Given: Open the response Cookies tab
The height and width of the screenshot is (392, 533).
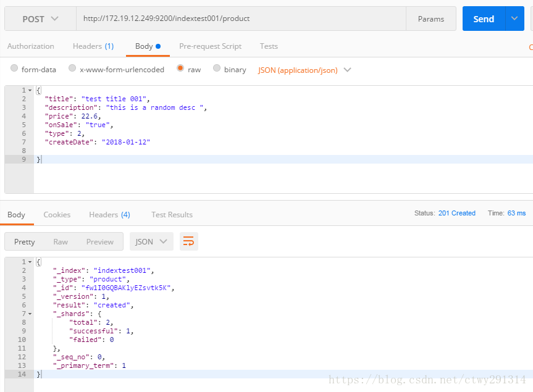Looking at the screenshot, I should pos(57,215).
